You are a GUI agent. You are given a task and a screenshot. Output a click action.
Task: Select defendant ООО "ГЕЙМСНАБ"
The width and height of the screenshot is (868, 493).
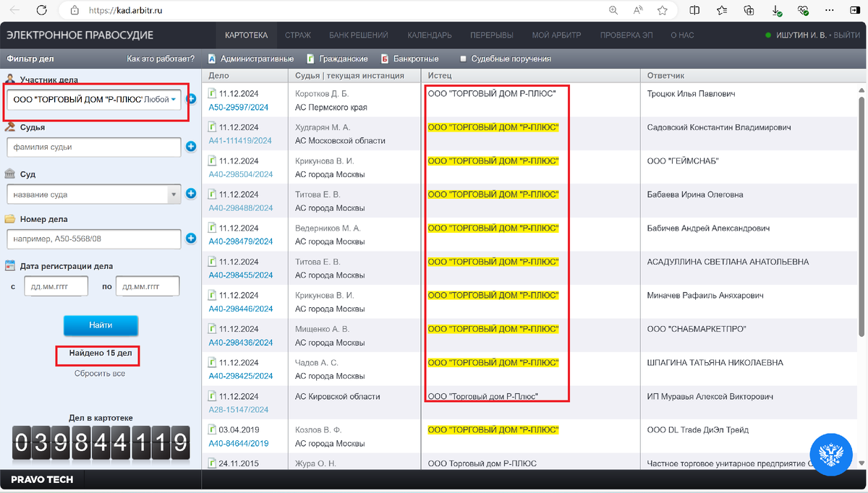tap(683, 160)
